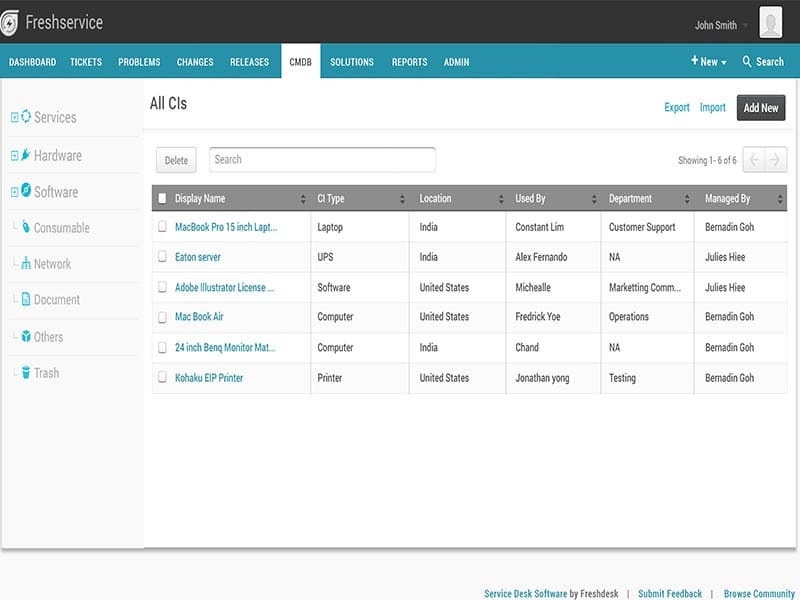
Task: Expand the Services tree node
Action: pos(14,117)
